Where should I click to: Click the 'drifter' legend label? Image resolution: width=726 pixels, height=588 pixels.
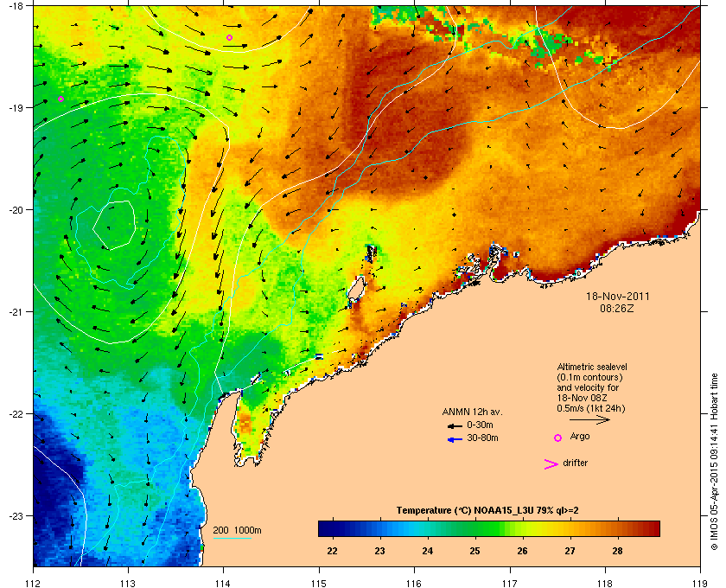(x=575, y=463)
